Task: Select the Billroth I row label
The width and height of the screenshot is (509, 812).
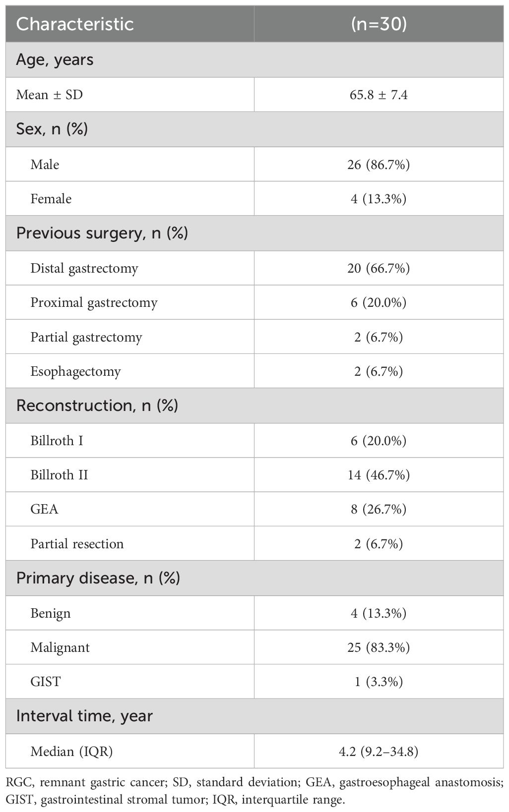Action: pyautogui.click(x=57, y=441)
